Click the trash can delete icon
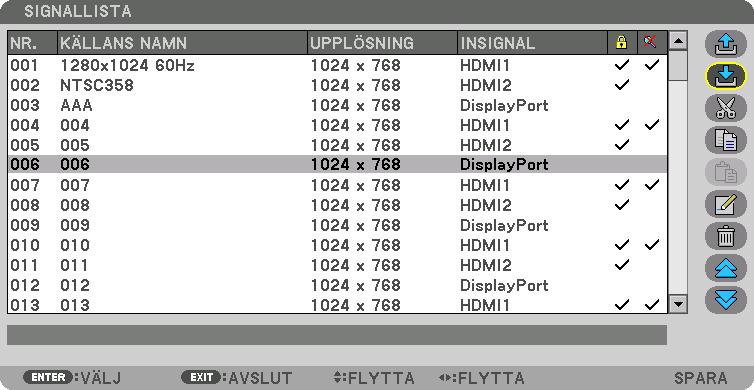754x390 pixels. point(725,236)
